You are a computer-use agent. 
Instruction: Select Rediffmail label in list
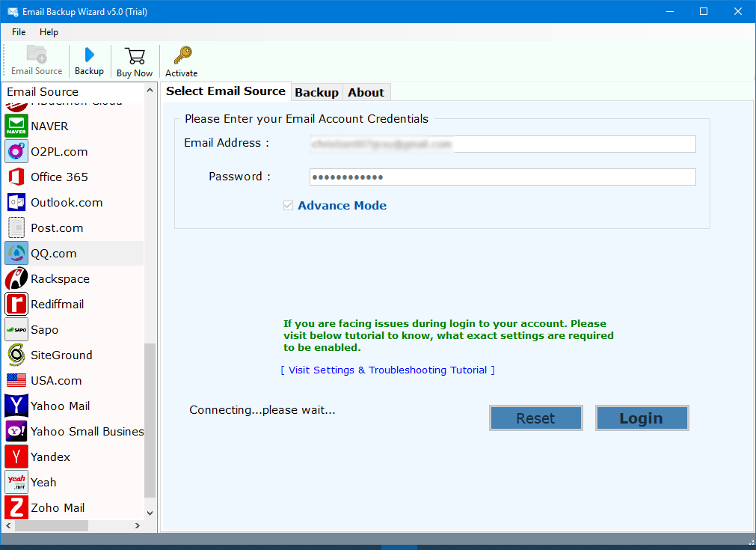58,304
